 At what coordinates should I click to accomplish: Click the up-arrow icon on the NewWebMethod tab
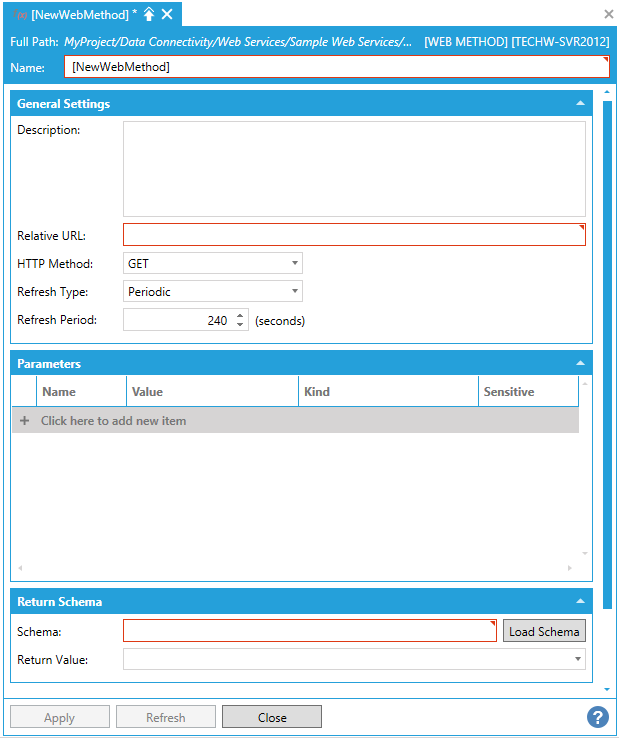(149, 14)
